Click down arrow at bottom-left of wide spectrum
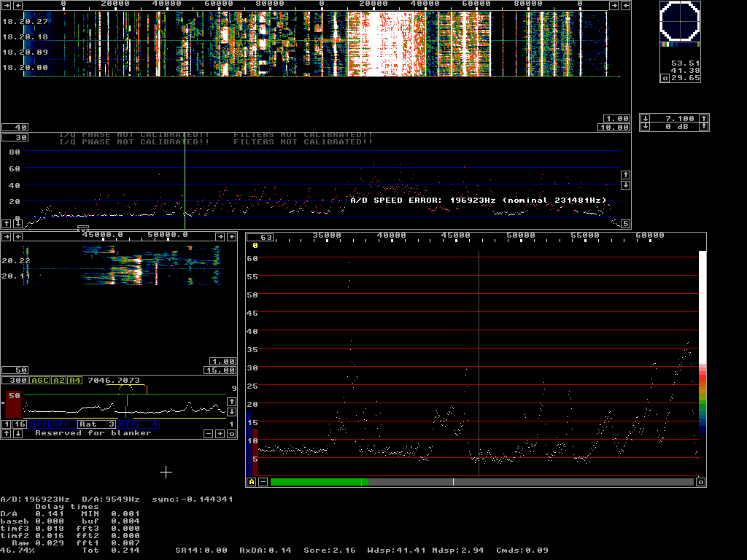 click(18, 223)
